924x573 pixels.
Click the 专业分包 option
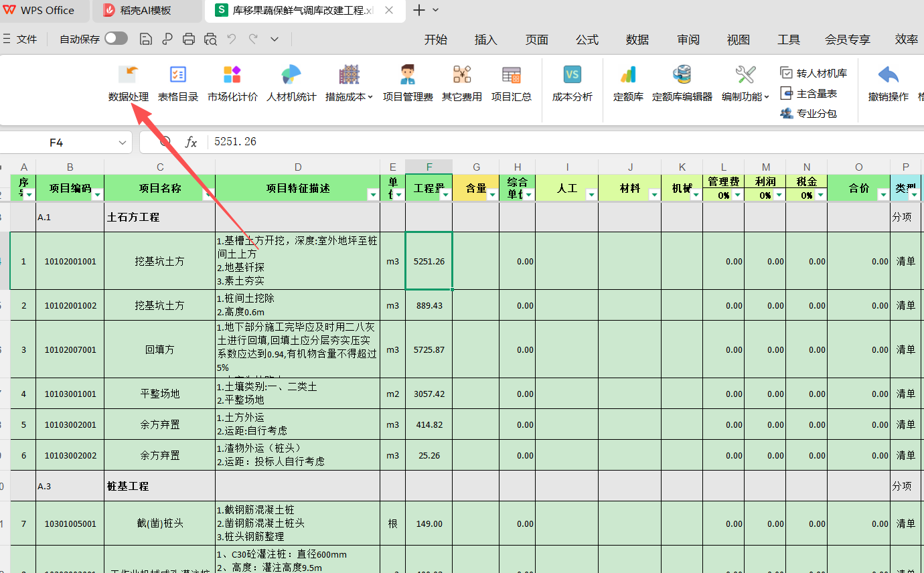coord(809,113)
